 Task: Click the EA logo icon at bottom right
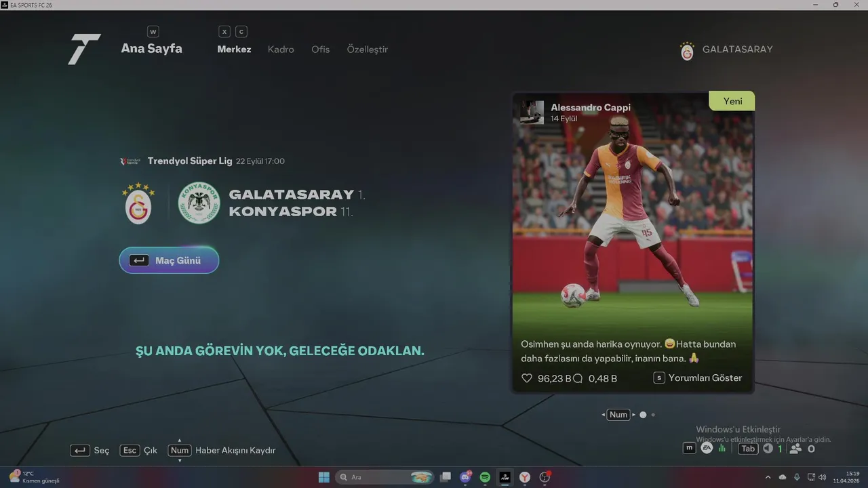(x=707, y=448)
